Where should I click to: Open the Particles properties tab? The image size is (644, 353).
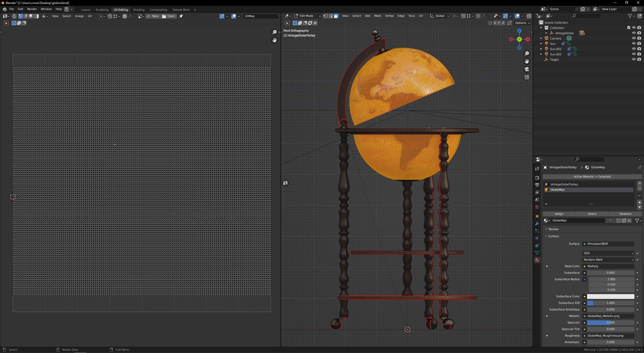coord(537,231)
